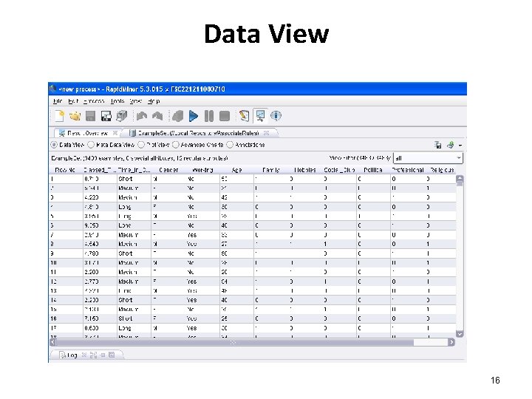Switch to Design perspective pencil icon
The width and height of the screenshot is (532, 399).
(244, 116)
